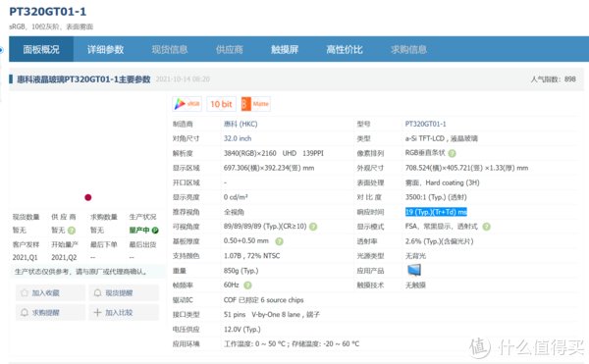Click the 加入比较 button label
This screenshot has height=364, width=589.
coord(119,312)
